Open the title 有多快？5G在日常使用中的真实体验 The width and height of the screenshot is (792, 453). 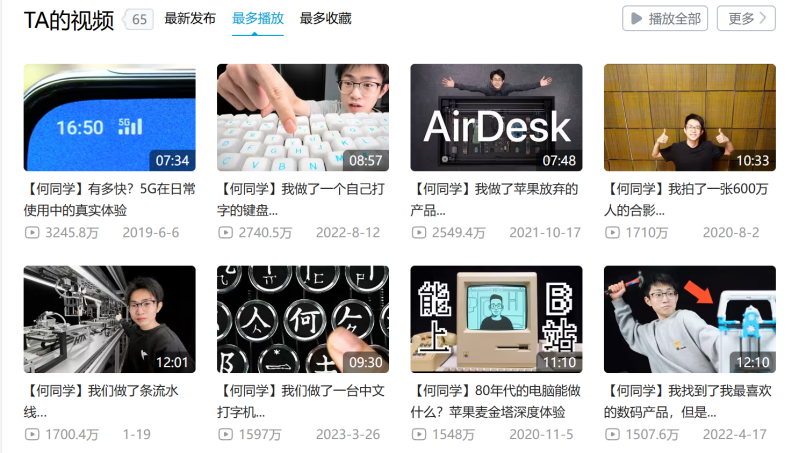110,199
